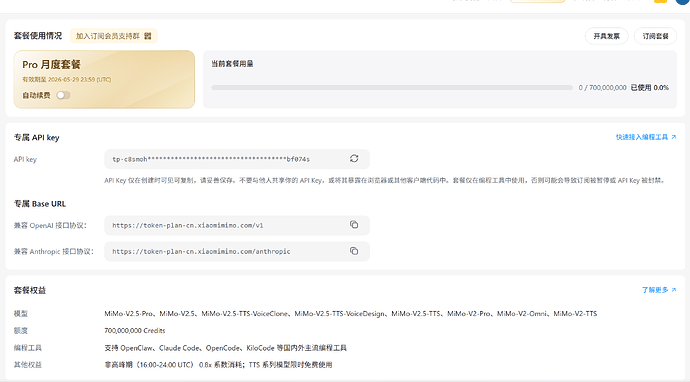This screenshot has height=382, width=690.
Task: Open QR code icon in 加入订阅会员支持群
Action: click(147, 36)
